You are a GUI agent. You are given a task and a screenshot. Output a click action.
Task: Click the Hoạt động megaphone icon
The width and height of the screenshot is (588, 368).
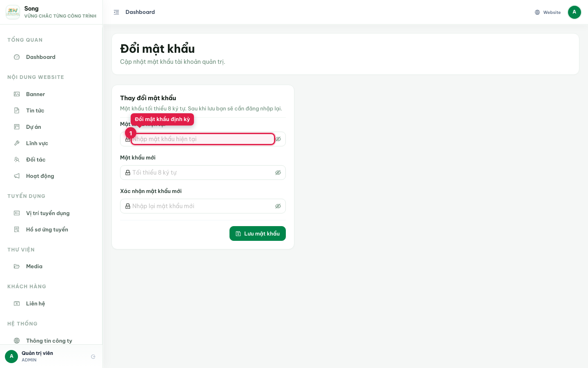17,176
